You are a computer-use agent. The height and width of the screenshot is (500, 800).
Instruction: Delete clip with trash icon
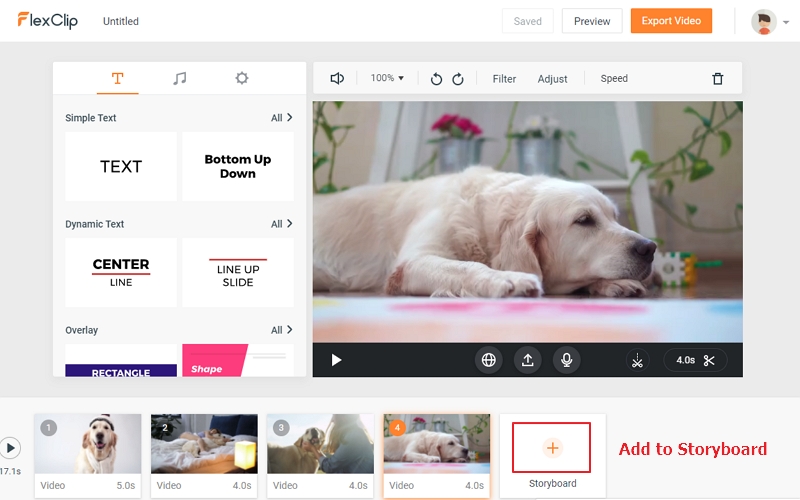pyautogui.click(x=717, y=79)
